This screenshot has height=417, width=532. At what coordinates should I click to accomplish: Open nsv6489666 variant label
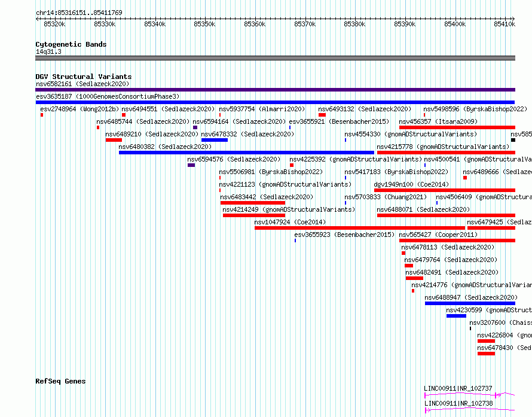click(x=497, y=172)
